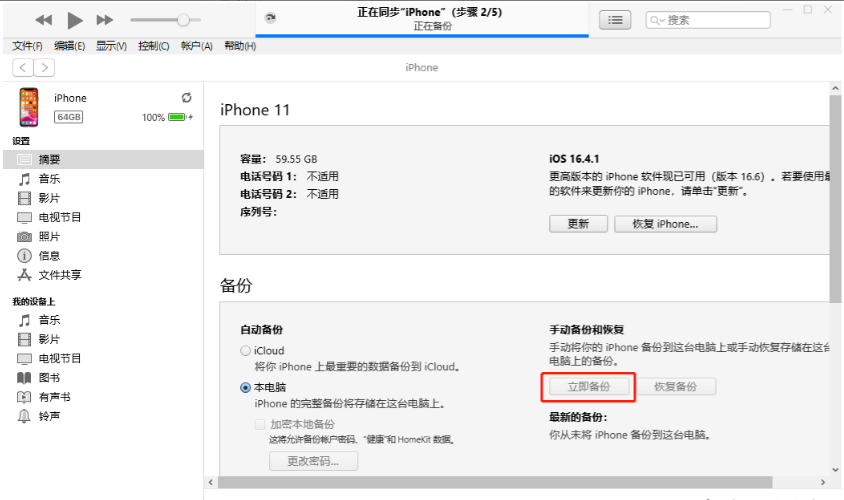The width and height of the screenshot is (844, 500).
Task: Click the iPhone device thumbnail
Action: [29, 107]
